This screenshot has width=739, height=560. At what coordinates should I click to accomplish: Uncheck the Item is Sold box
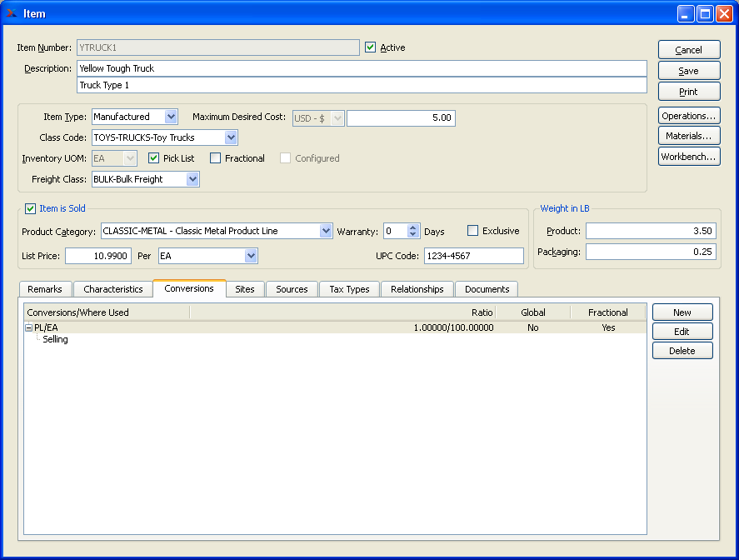point(31,208)
